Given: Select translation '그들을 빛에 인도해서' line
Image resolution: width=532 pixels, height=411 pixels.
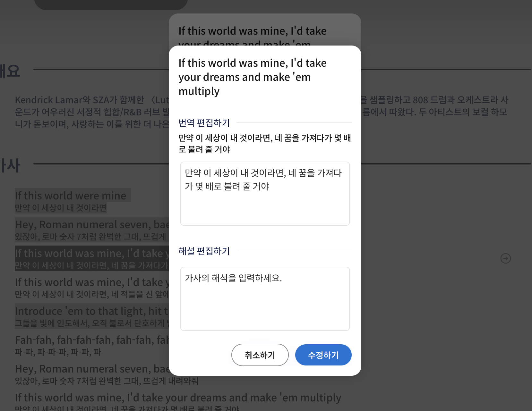Looking at the screenshot, I should 92,323.
